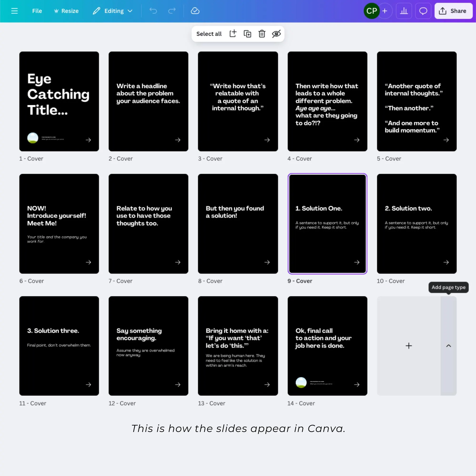This screenshot has height=476, width=476.
Task: Open the comments speech bubble
Action: tap(423, 11)
